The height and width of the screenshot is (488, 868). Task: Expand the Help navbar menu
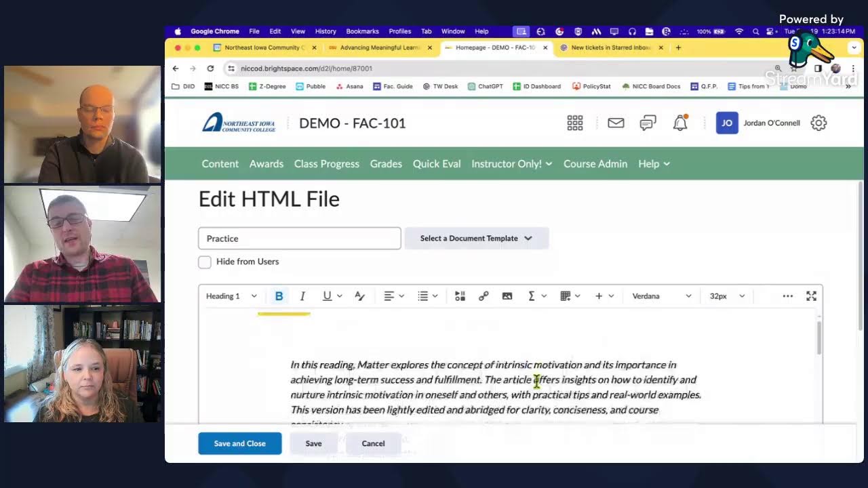pyautogui.click(x=654, y=164)
